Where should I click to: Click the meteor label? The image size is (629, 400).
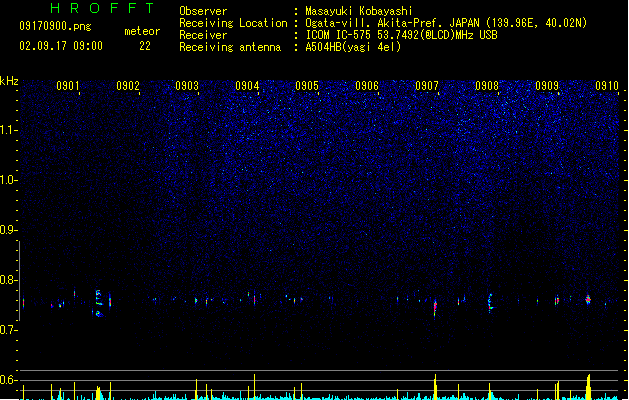click(x=142, y=31)
